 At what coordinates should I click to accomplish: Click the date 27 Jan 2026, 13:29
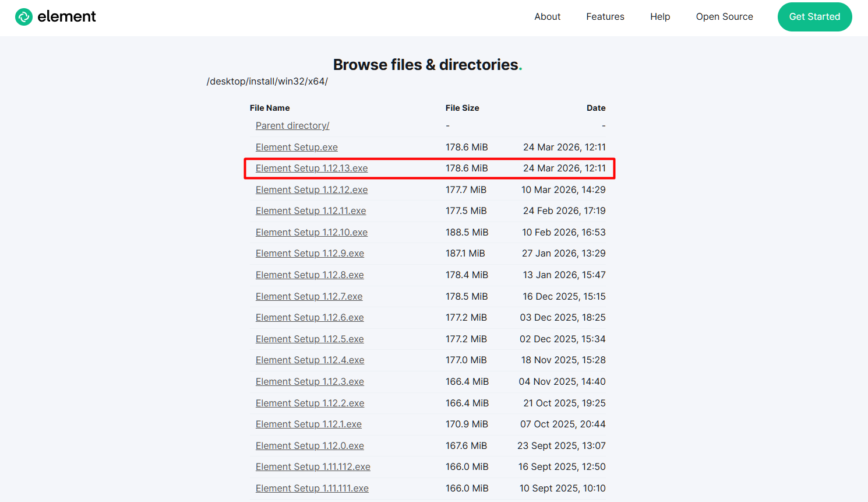pyautogui.click(x=564, y=254)
